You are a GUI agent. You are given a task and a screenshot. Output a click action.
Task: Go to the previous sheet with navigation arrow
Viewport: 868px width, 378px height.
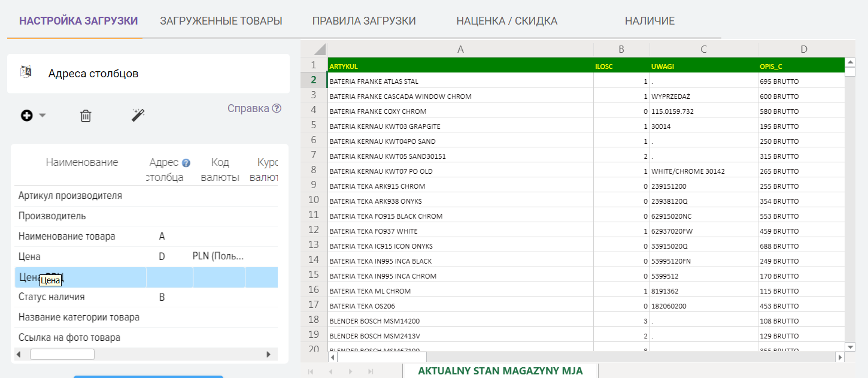(330, 371)
